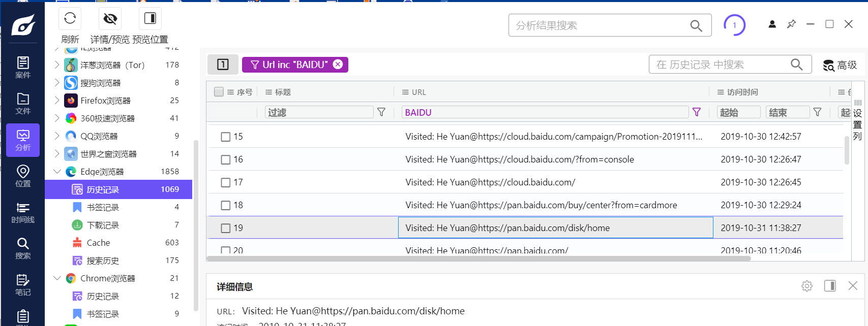Select Edge Cache item
868x326 pixels.
(118, 243)
